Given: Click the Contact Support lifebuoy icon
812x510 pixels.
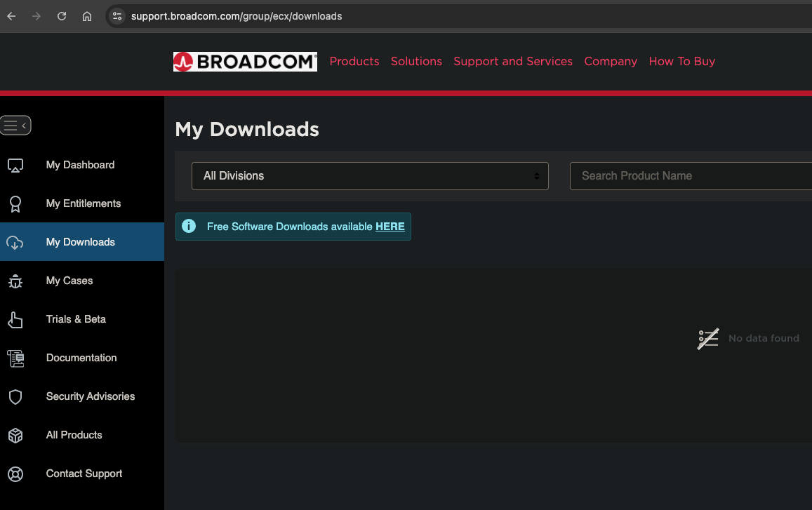Looking at the screenshot, I should click(x=15, y=474).
